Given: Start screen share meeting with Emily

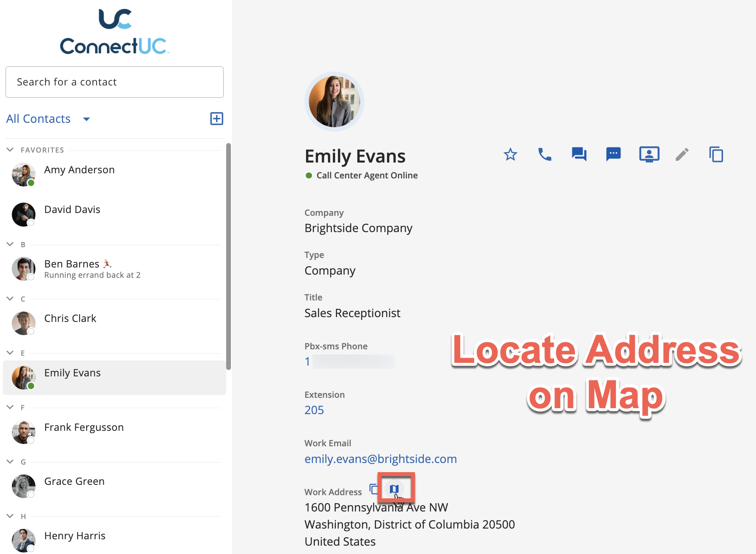Looking at the screenshot, I should [649, 155].
